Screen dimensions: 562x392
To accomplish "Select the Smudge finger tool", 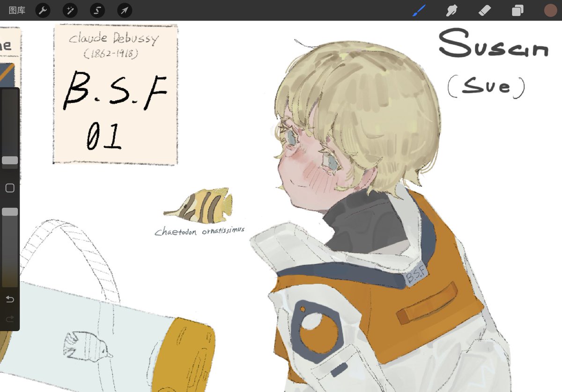I will click(451, 10).
